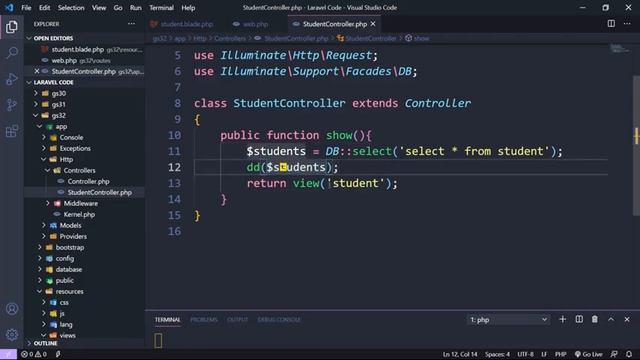Open the Help menu
This screenshot has height=360, width=640.
pos(188,7)
